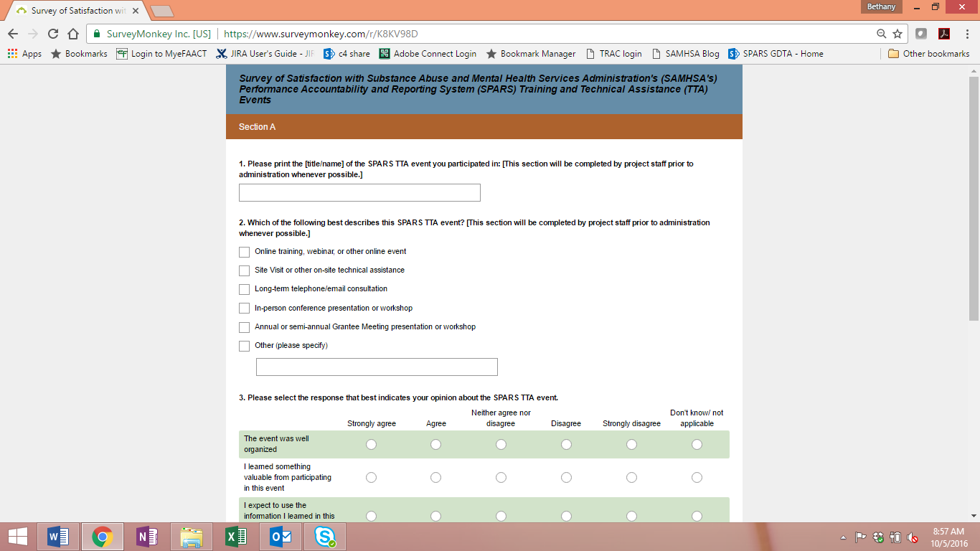Check In-person conference presentation or workshop
This screenshot has width=980, height=551.
[x=245, y=309]
